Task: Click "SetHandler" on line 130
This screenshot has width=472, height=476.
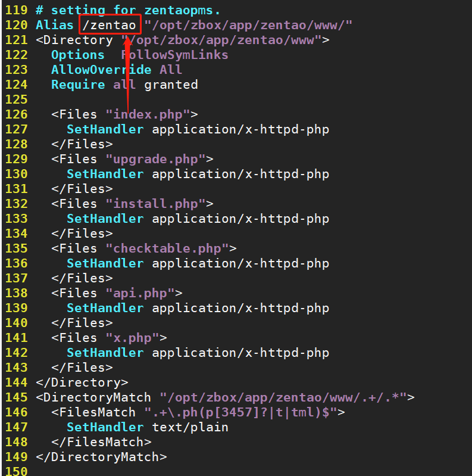Action: pyautogui.click(x=105, y=173)
